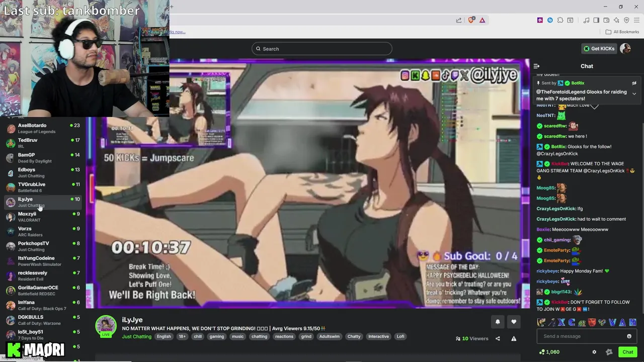Open the All Bookmarks folder
The image size is (644, 362).
pyautogui.click(x=622, y=32)
